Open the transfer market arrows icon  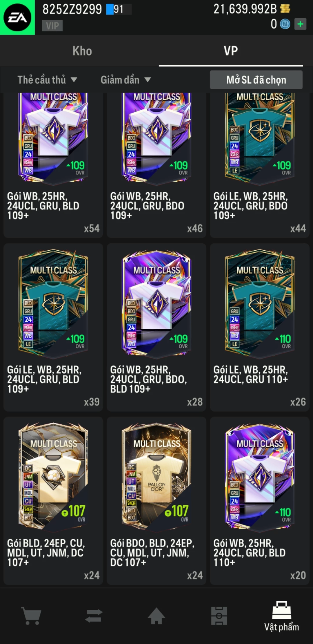[94, 616]
